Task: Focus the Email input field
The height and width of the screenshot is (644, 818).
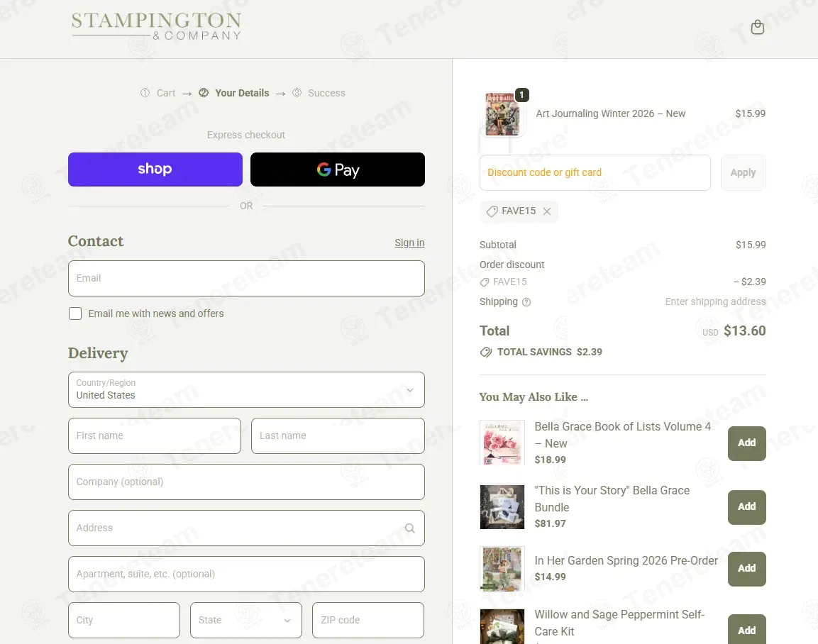Action: pyautogui.click(x=246, y=279)
